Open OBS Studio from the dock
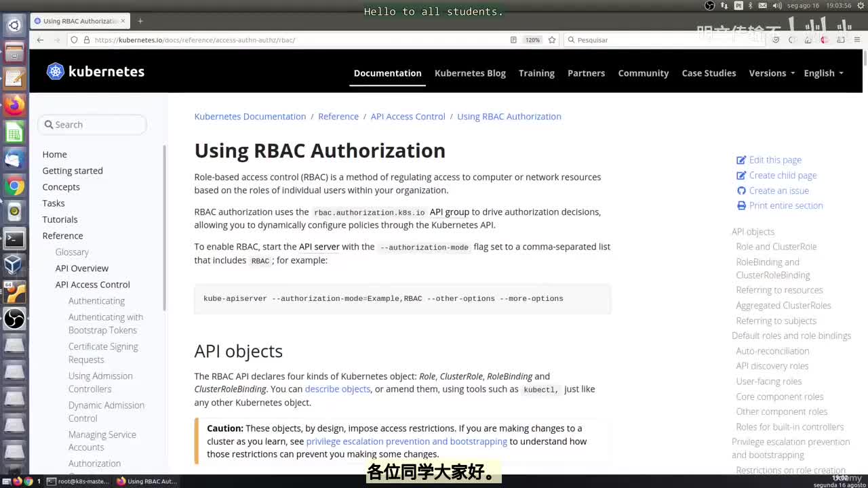 tap(14, 319)
